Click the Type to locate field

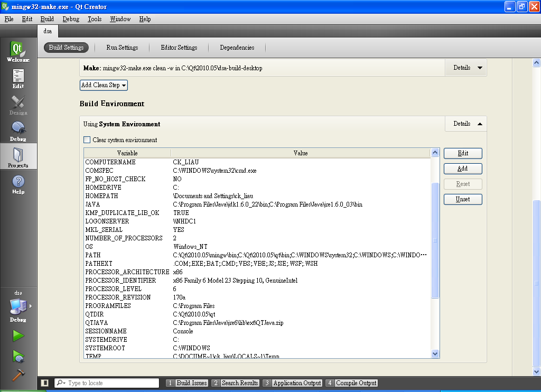[107, 382]
